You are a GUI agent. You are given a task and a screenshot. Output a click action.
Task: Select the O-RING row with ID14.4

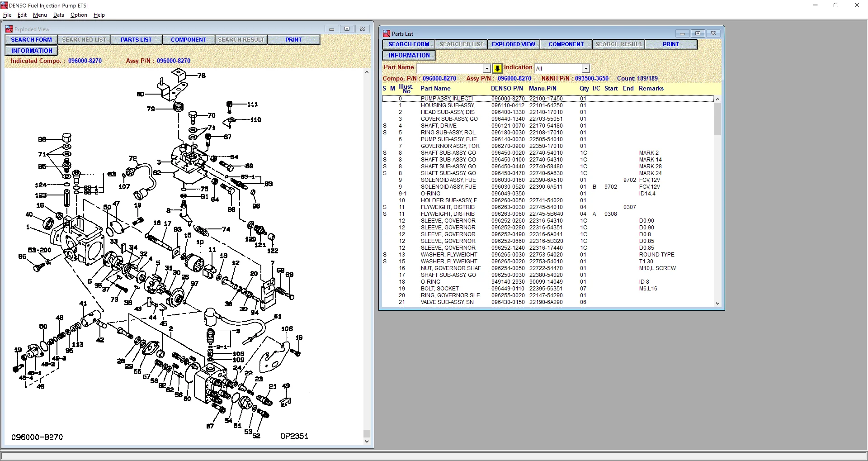pos(548,194)
